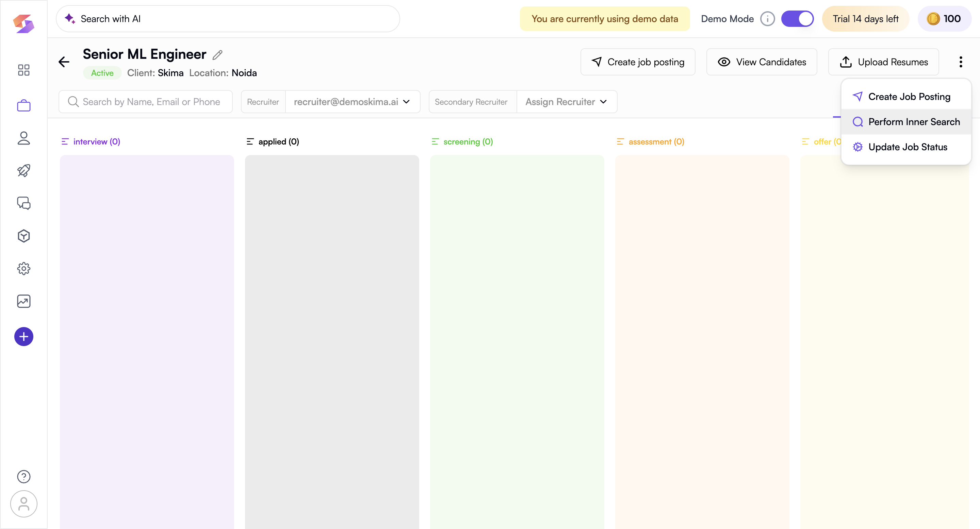980x529 pixels.
Task: Click the Location: Noida text
Action: click(223, 73)
